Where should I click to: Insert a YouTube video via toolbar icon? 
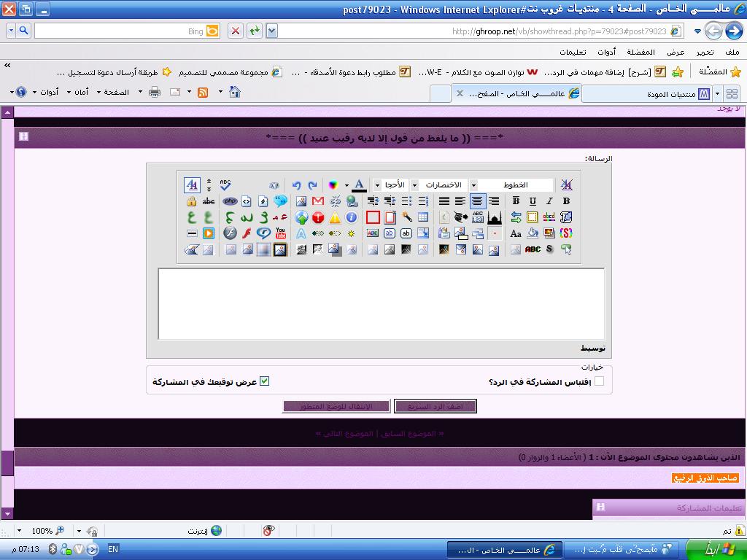coord(281,233)
